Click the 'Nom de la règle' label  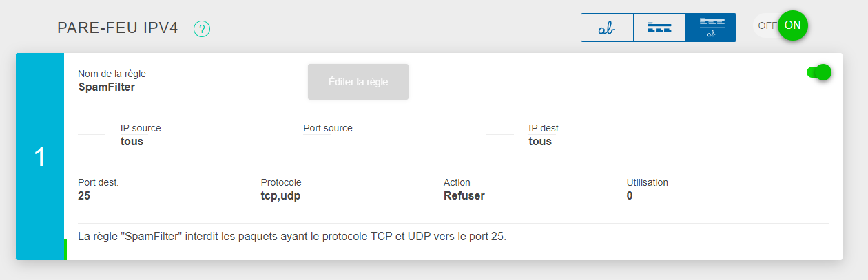pyautogui.click(x=112, y=74)
